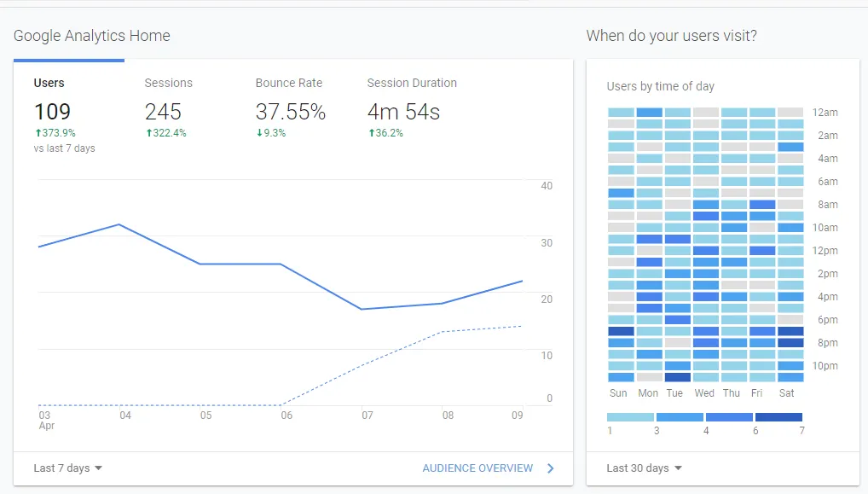This screenshot has height=494, width=868.
Task: Click the 07 date label on chart axis
Action: pyautogui.click(x=367, y=416)
